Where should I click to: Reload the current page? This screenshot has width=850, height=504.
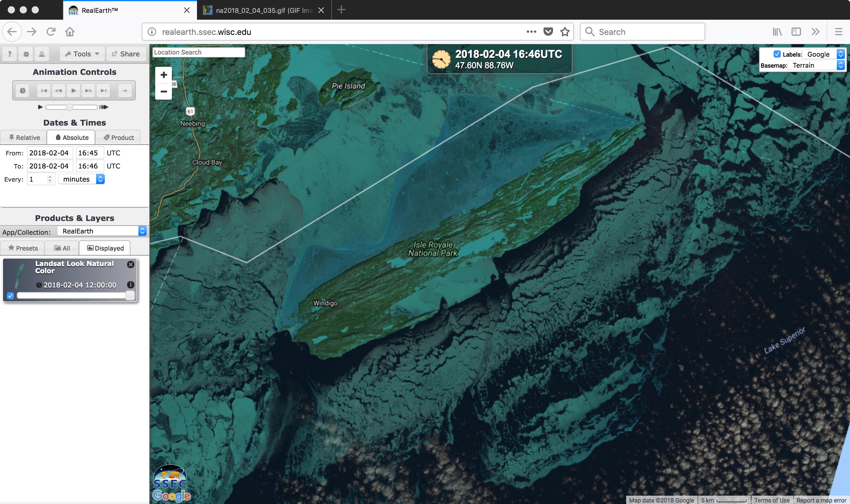(51, 32)
